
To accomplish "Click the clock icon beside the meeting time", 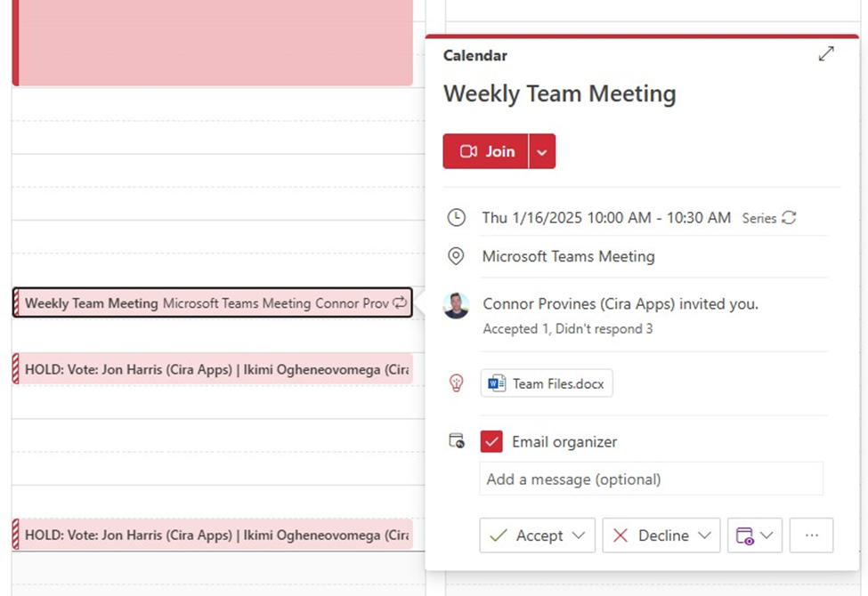I will coord(456,217).
